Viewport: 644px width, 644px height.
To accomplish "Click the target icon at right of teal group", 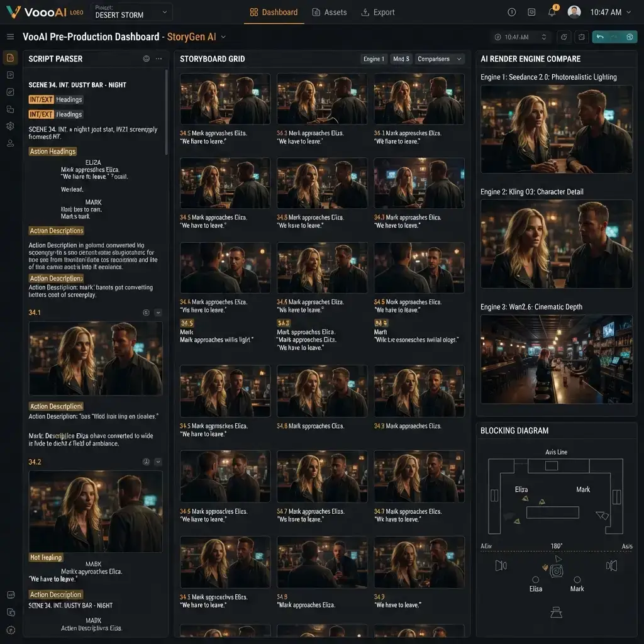I will click(630, 37).
